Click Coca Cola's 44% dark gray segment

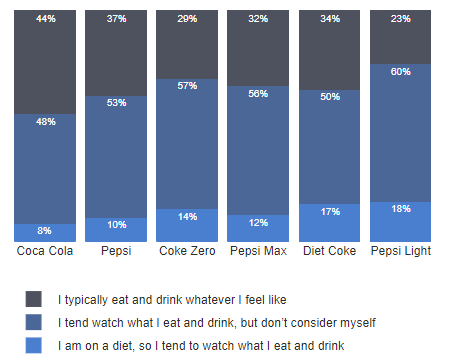coord(45,62)
